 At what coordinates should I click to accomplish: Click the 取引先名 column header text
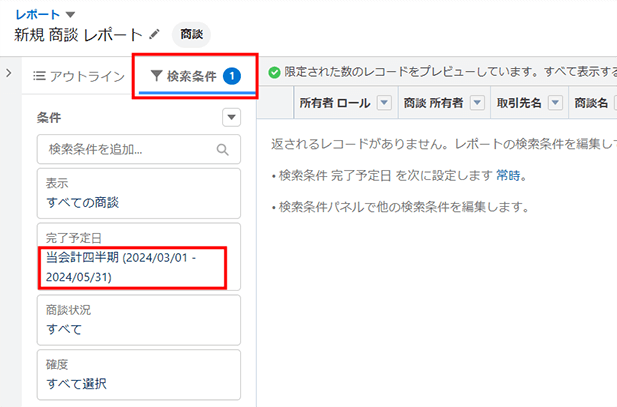pos(519,103)
